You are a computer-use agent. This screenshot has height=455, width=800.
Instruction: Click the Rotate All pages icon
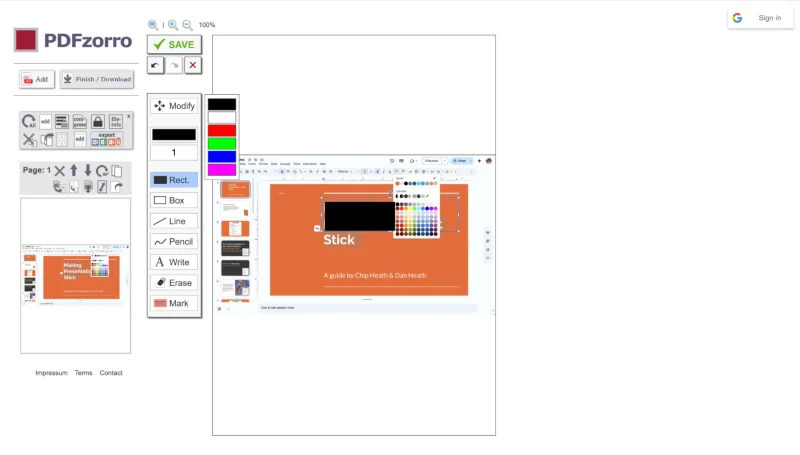29,121
